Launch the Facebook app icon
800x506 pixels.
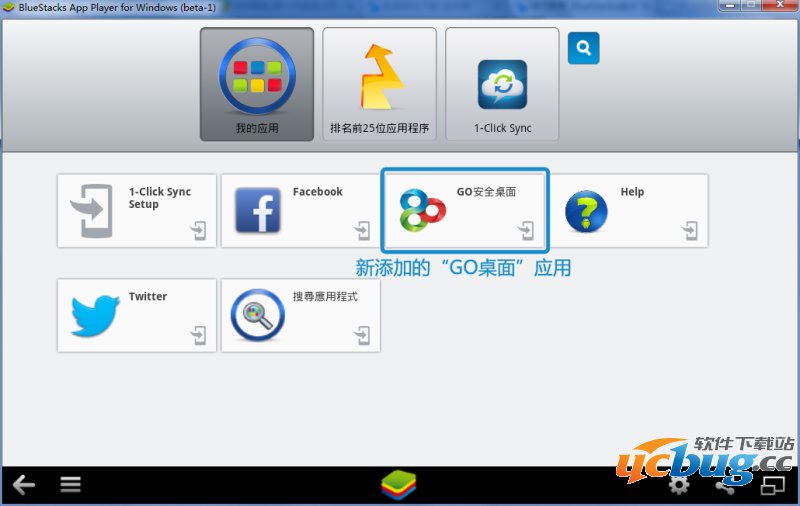pos(258,210)
